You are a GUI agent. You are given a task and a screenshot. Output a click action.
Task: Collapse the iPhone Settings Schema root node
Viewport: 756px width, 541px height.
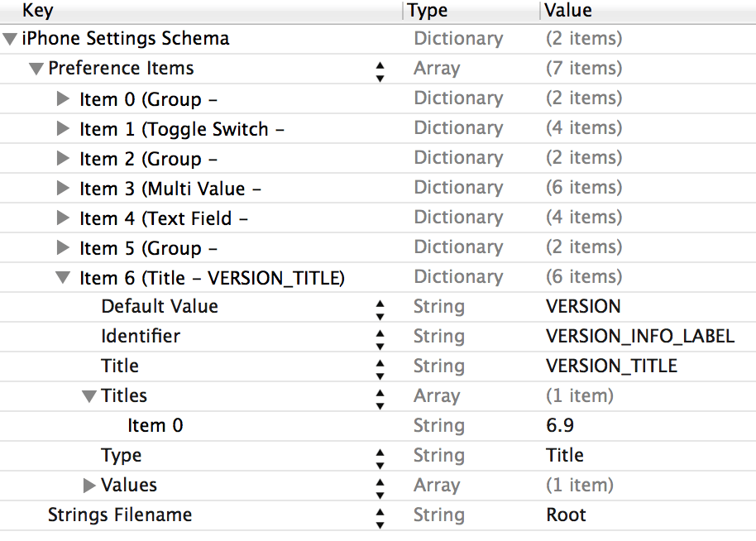pos(10,39)
